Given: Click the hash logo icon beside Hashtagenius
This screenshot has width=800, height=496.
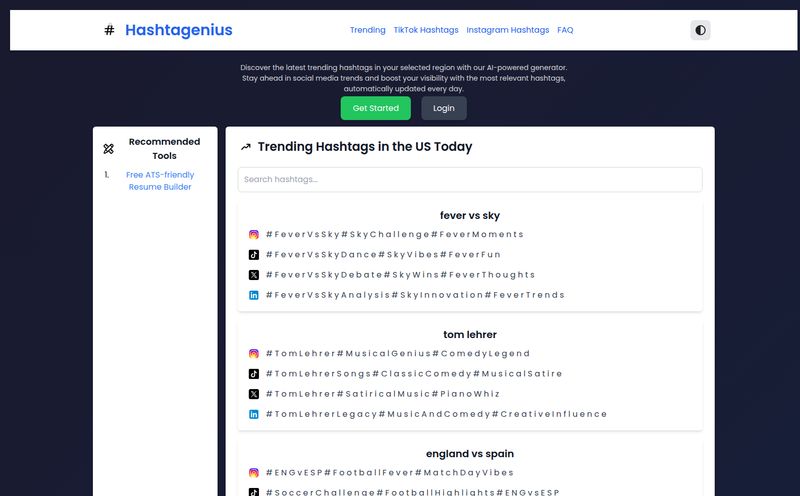Looking at the screenshot, I should tap(109, 30).
